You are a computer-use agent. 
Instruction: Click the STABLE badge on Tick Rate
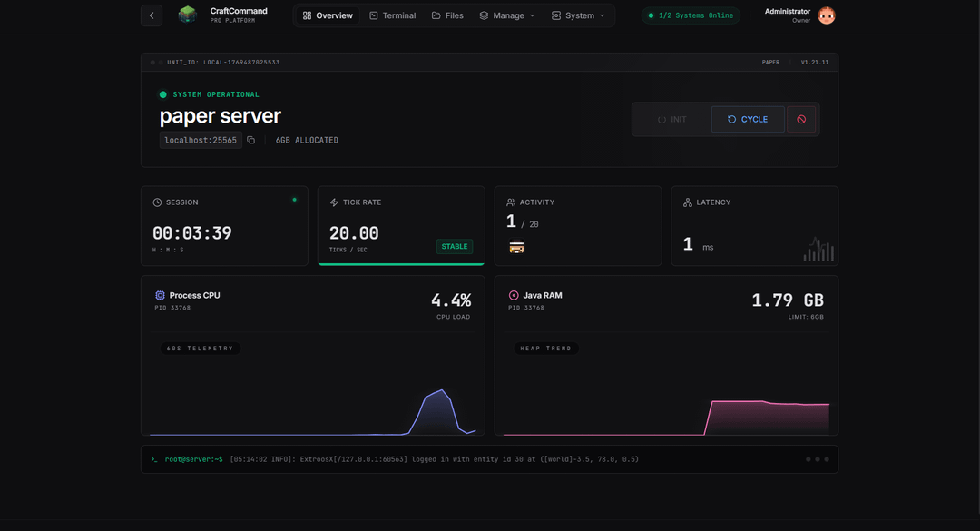454,246
